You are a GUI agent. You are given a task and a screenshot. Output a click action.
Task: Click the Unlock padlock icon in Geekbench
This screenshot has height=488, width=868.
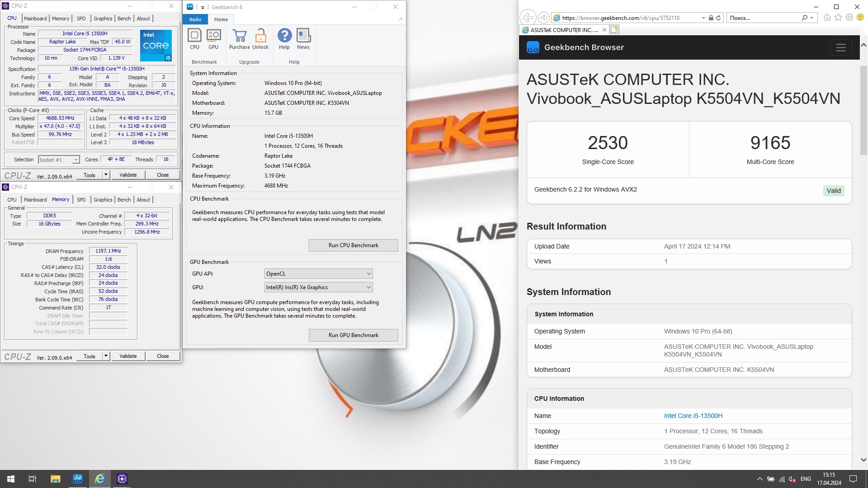pos(260,39)
